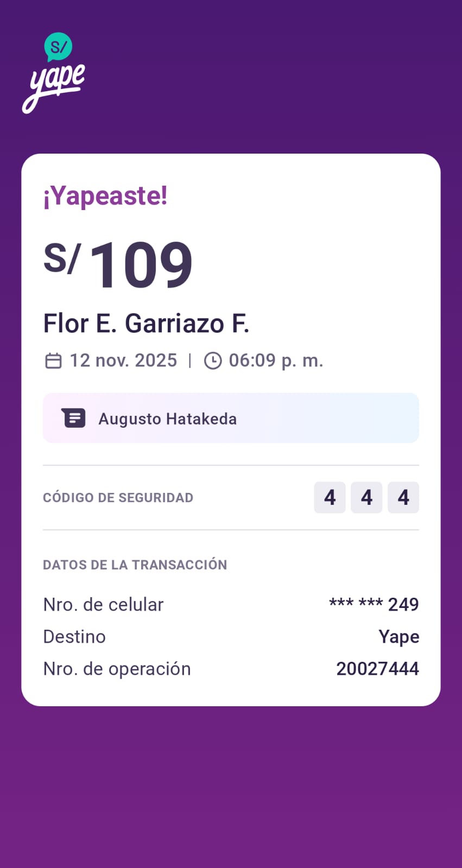Select operation number 20027444

click(x=377, y=669)
